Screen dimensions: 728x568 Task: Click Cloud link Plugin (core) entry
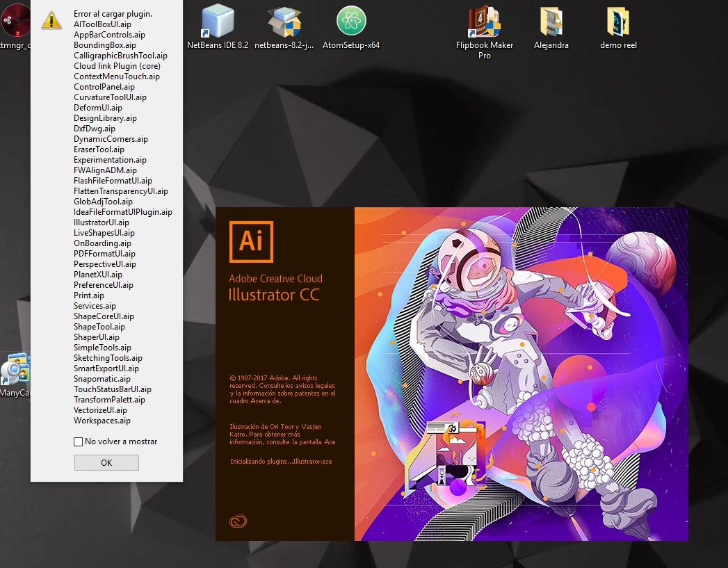117,66
